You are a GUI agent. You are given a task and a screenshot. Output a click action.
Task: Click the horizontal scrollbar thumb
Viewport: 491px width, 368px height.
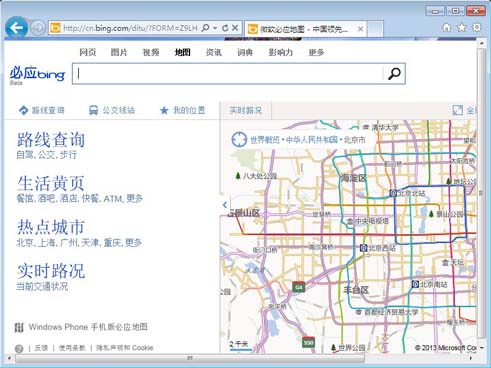[190, 358]
